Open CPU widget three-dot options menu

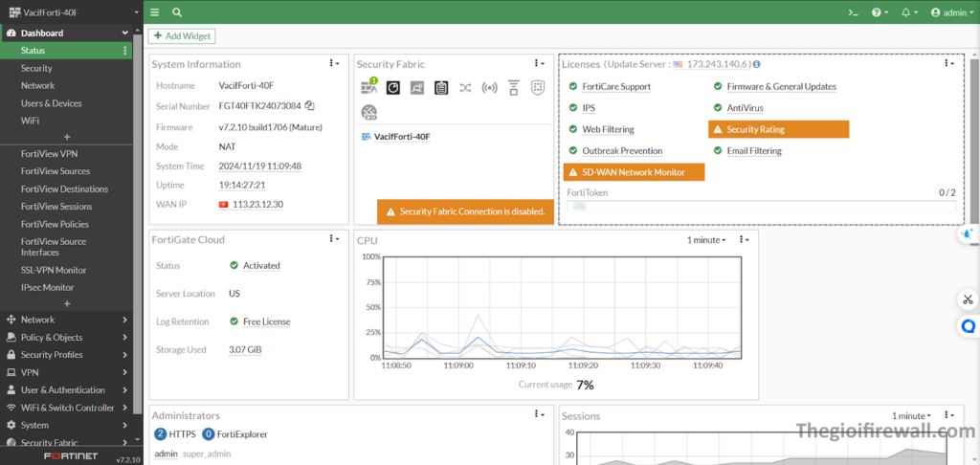[743, 239]
